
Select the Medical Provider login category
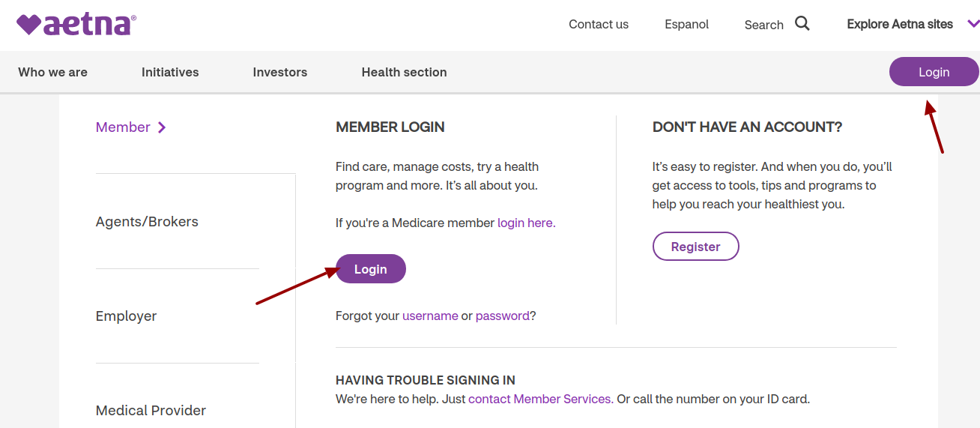pos(151,411)
